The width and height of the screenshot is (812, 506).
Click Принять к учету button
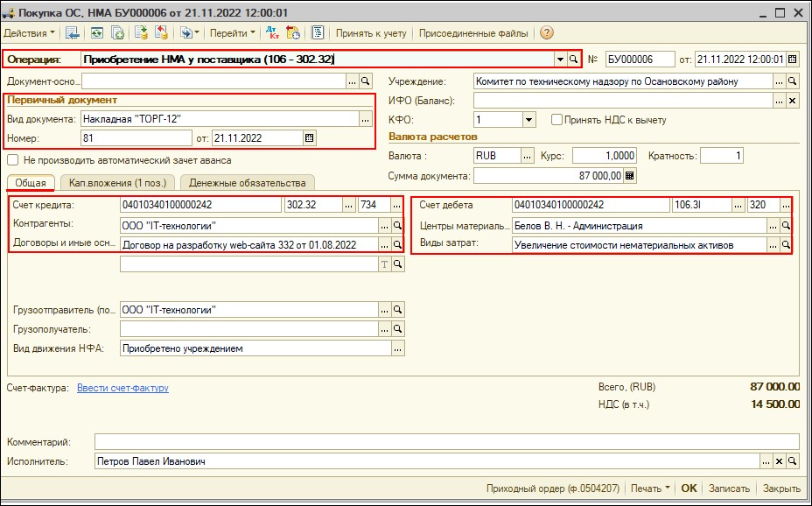(x=371, y=33)
